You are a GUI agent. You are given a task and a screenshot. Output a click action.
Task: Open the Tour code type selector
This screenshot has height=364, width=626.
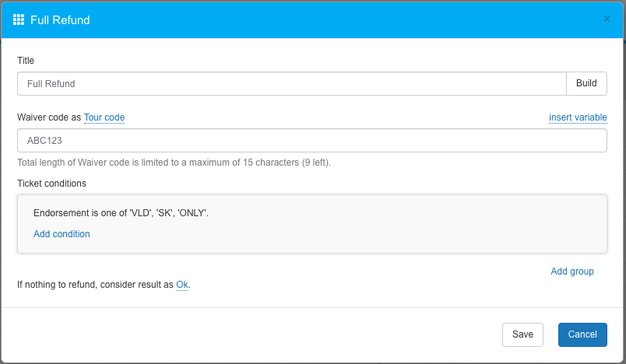tap(104, 117)
